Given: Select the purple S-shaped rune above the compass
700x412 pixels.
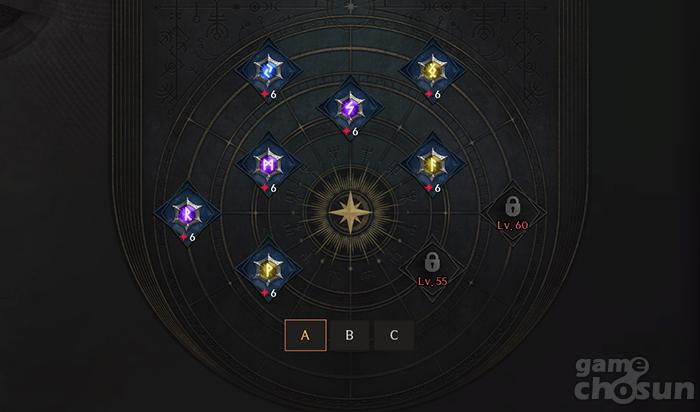Looking at the screenshot, I should coord(350,108).
